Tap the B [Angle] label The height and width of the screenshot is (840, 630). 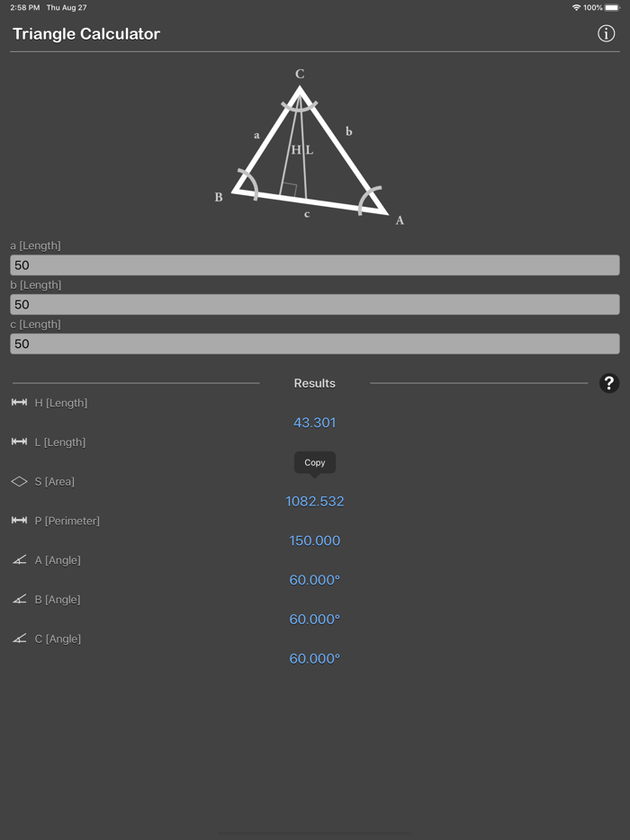click(x=58, y=600)
